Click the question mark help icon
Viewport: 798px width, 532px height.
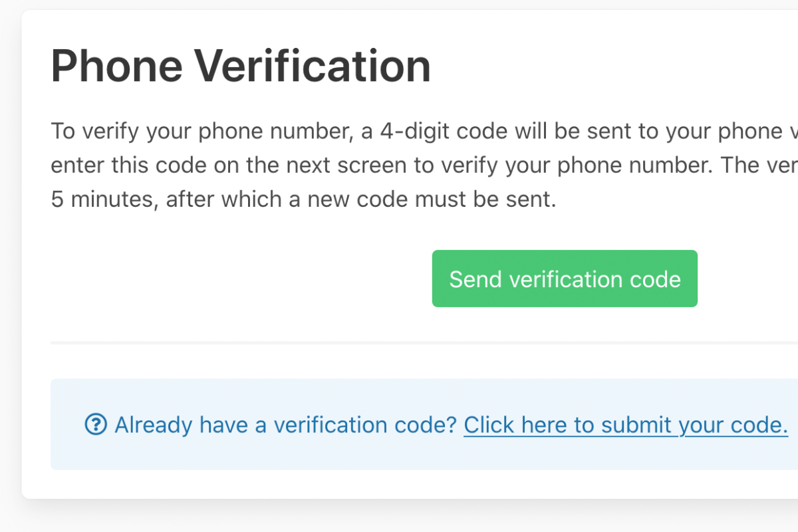(x=96, y=424)
